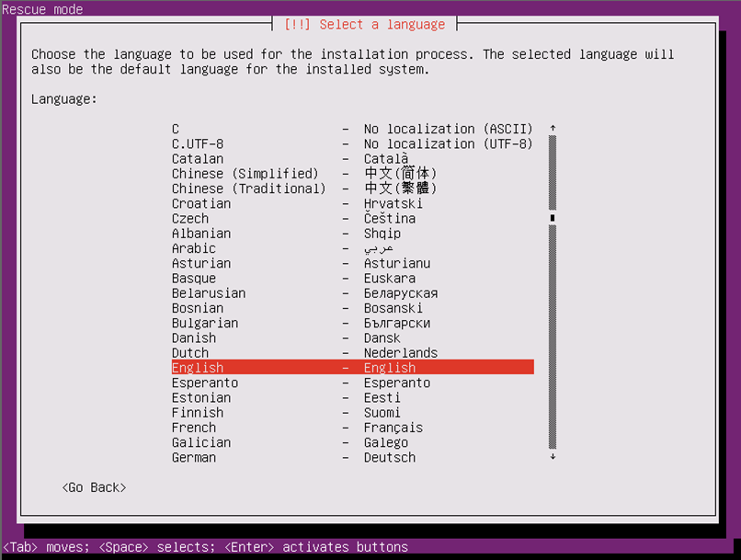Select French in the language list
741x560 pixels.
352,428
